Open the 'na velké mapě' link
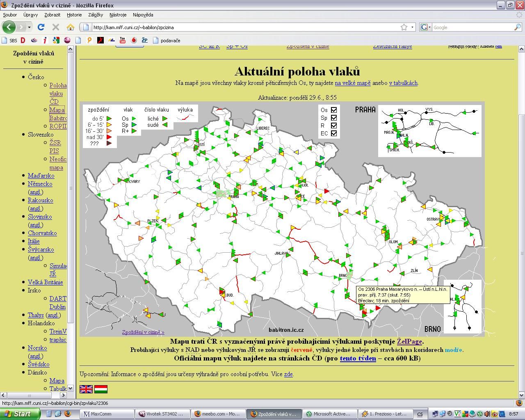The image size is (525, 420). (x=352, y=83)
